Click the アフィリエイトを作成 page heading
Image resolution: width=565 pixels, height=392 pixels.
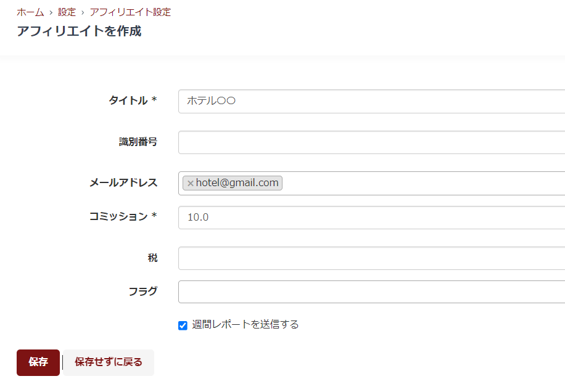pos(79,31)
